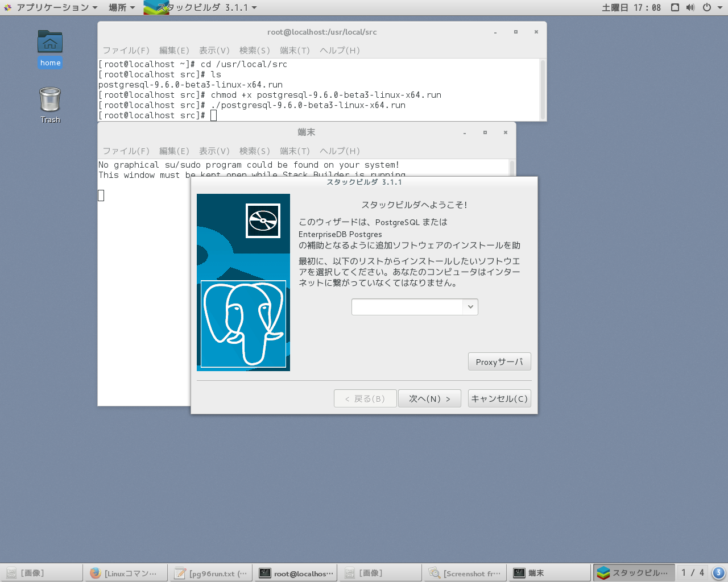Click workspace switcher showing 1 / 4

[693, 573]
